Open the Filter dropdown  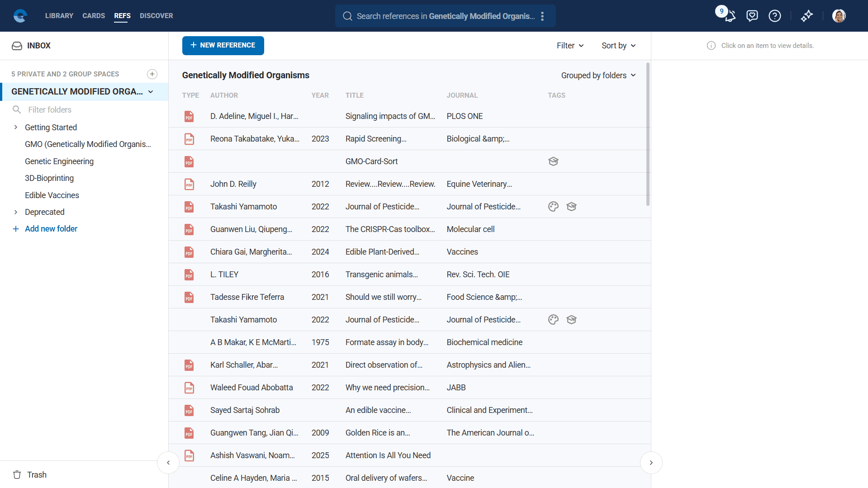[x=570, y=46]
